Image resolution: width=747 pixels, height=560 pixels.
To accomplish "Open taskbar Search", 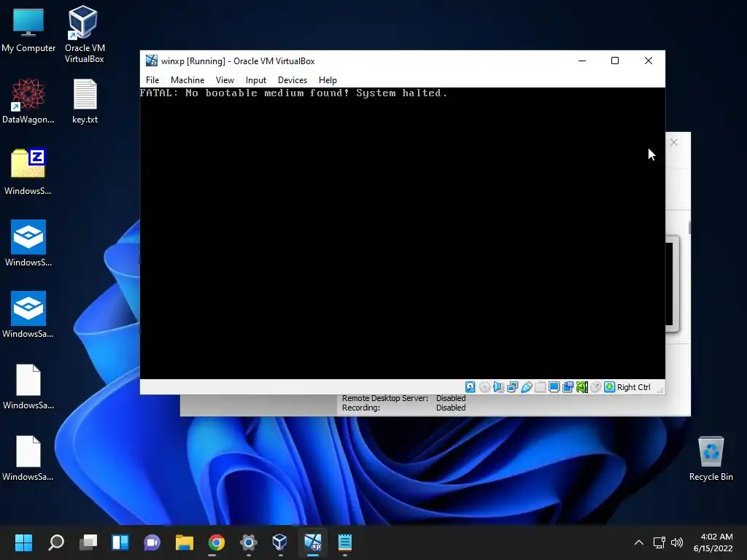I will (x=55, y=542).
